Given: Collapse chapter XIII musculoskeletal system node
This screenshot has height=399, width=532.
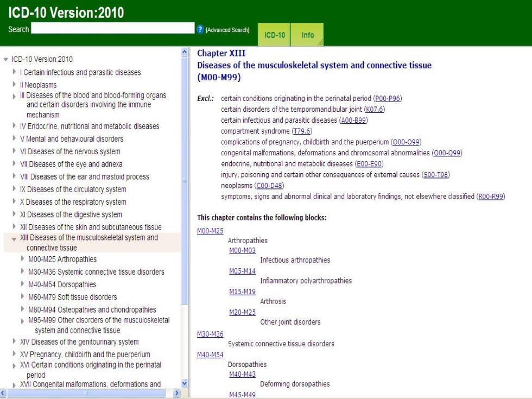Looking at the screenshot, I should pos(14,239).
